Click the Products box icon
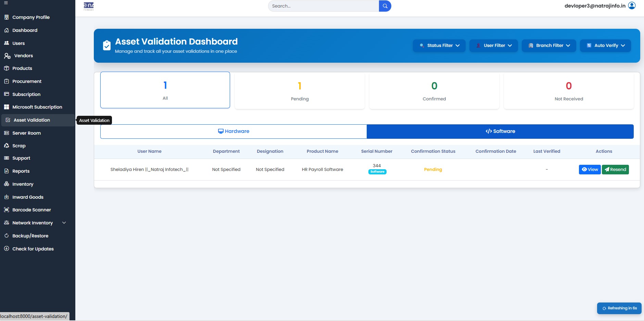 point(7,68)
